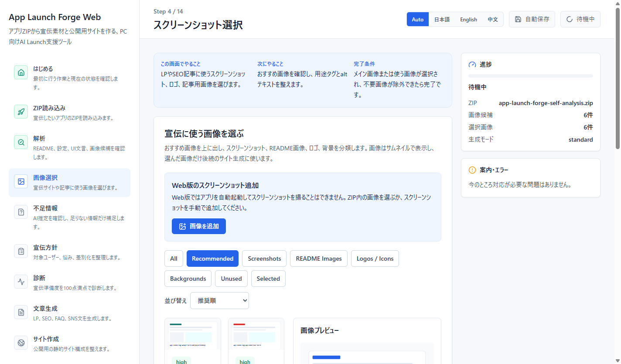
Task: Click the 選択画像 row in the 進捗 panel
Action: coord(531,127)
